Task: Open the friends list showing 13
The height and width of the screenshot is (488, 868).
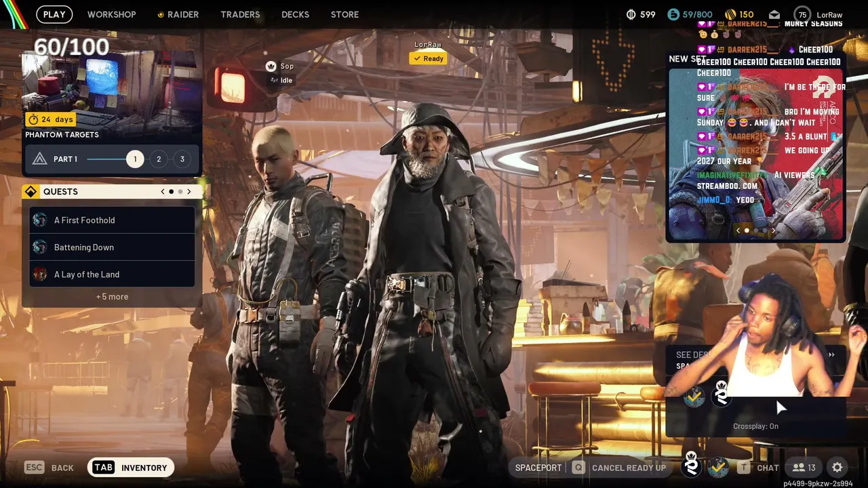Action: [804, 468]
